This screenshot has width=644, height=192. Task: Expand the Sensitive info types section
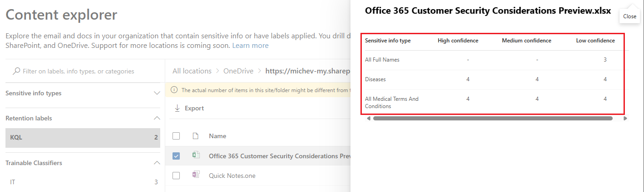[157, 93]
